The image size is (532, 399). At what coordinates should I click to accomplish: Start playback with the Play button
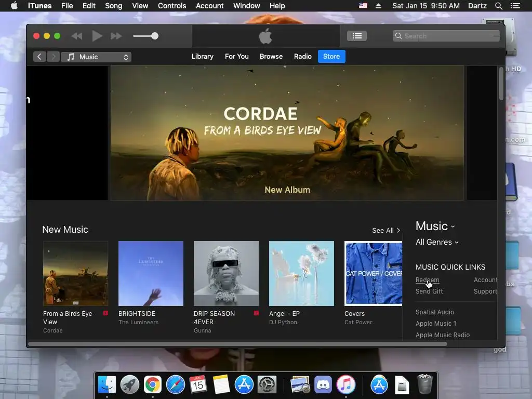tap(97, 36)
